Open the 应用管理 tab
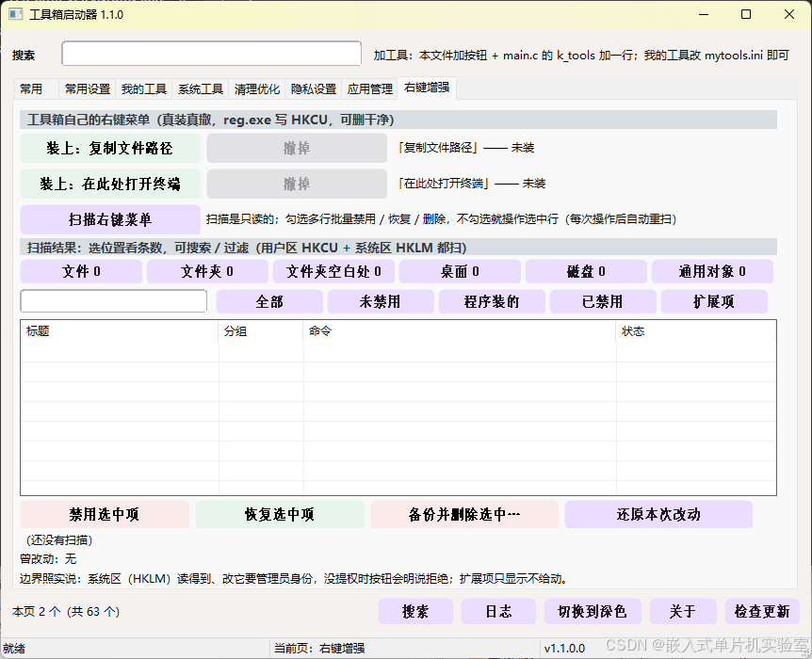The width and height of the screenshot is (812, 659). (370, 89)
